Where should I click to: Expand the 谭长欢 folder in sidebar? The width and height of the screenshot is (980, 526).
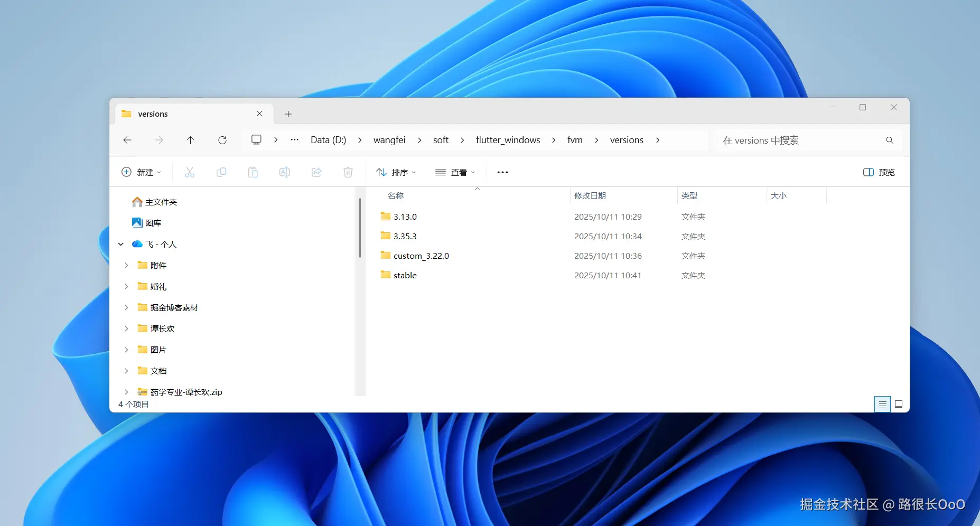126,328
